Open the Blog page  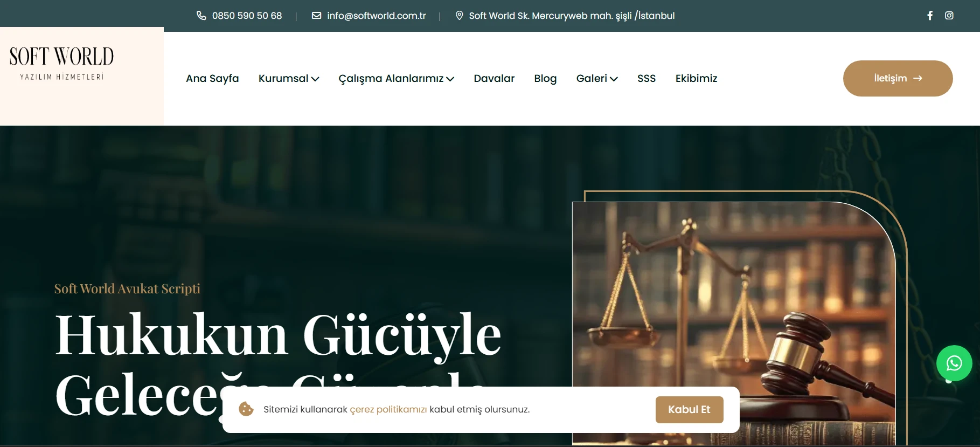click(x=545, y=79)
